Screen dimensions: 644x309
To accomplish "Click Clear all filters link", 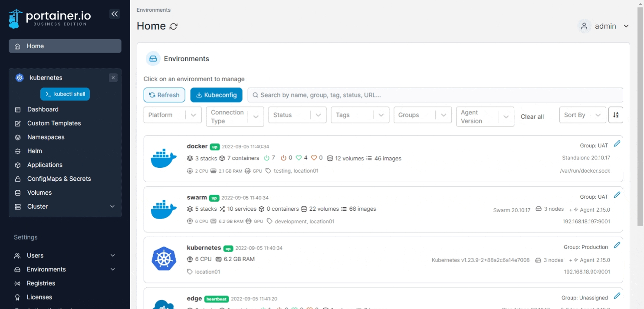I will [532, 116].
